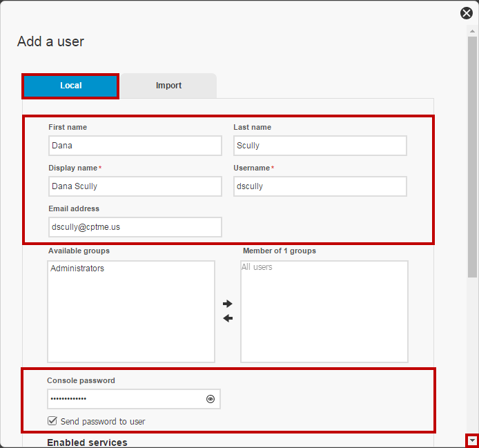Click the scrollbar up arrow
The width and height of the screenshot is (479, 448).
point(472,31)
